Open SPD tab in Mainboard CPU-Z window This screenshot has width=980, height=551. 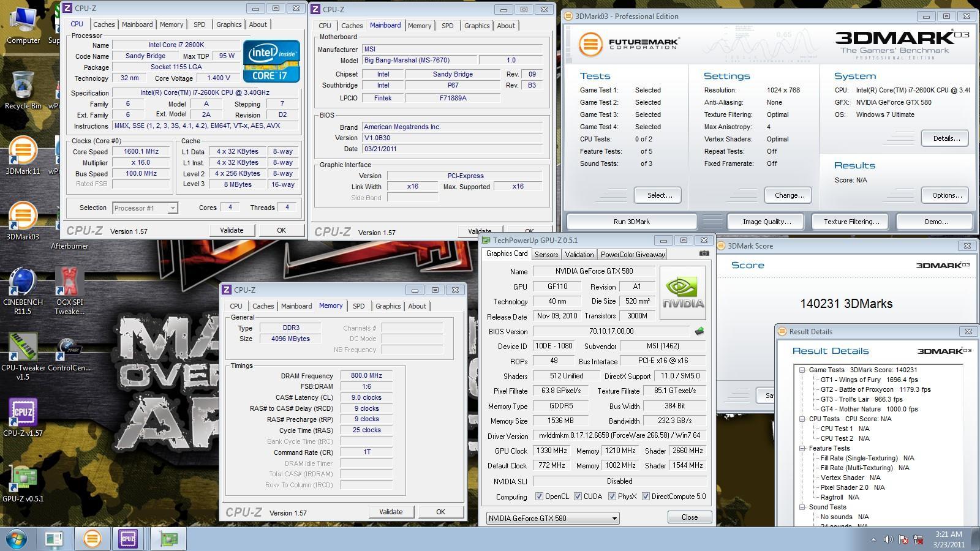448,26
